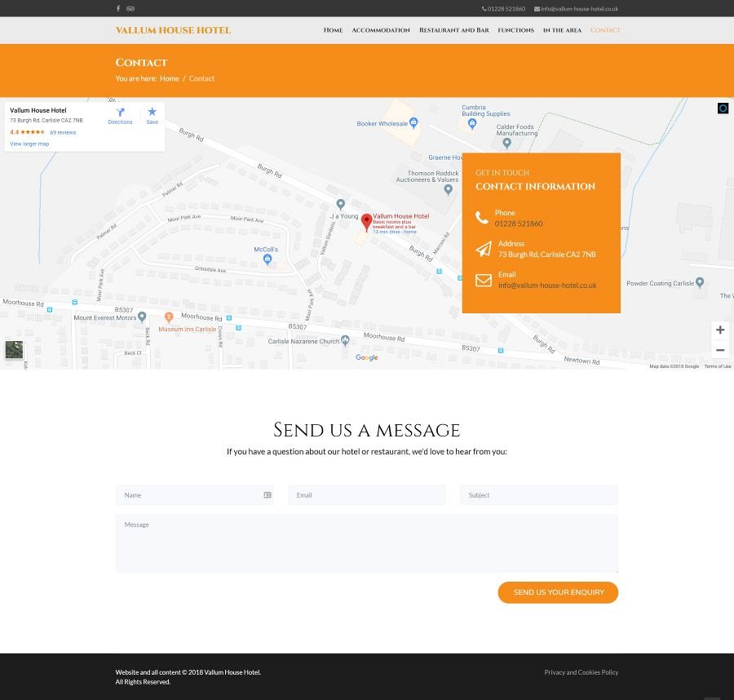Click the Booker Wholesale map marker
734x700 pixels.
[x=413, y=123]
